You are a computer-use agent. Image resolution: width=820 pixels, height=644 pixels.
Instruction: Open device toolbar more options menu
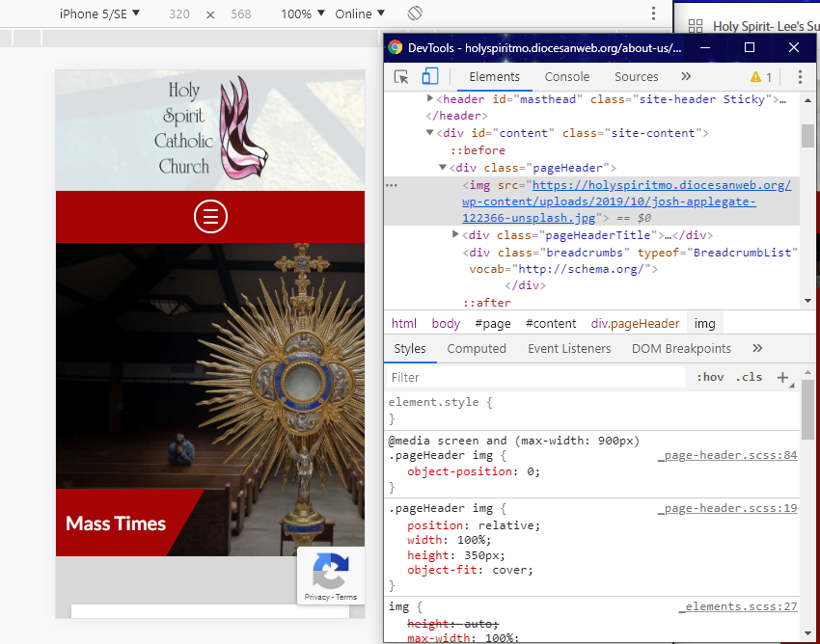click(x=653, y=13)
